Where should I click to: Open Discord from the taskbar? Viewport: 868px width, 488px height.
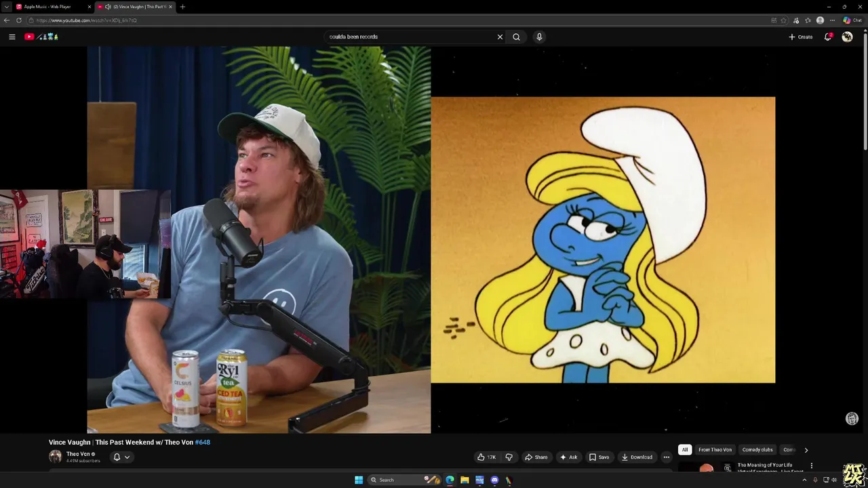(x=494, y=480)
